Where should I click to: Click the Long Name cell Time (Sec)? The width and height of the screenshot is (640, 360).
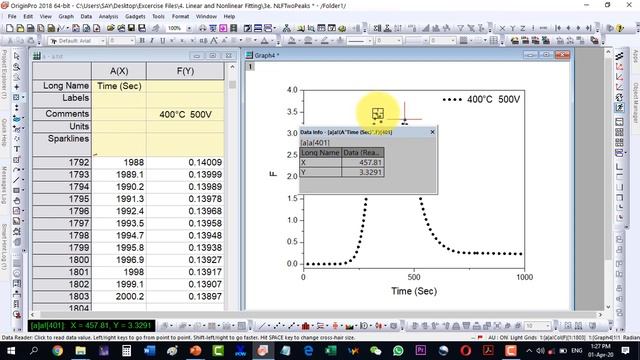119,86
